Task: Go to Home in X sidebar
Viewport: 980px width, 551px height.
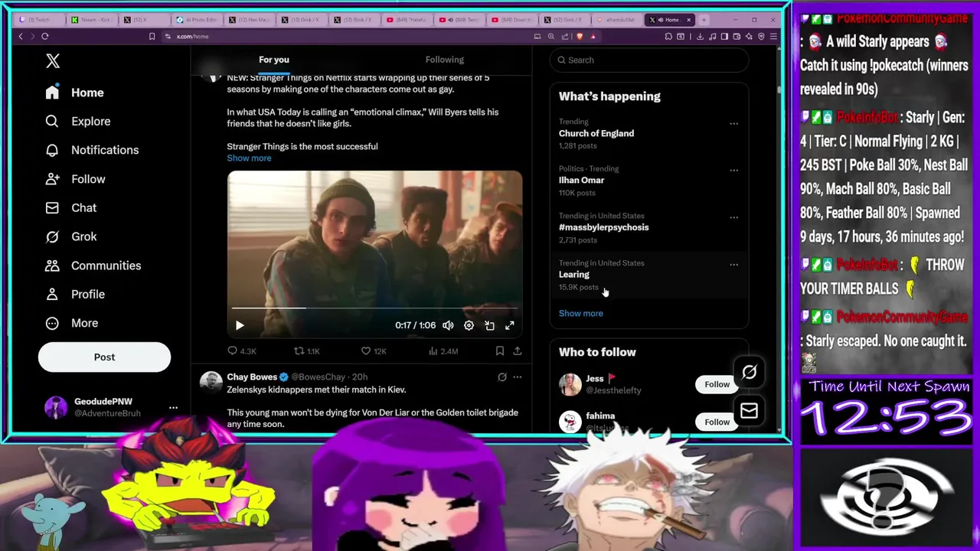Action: [x=74, y=93]
